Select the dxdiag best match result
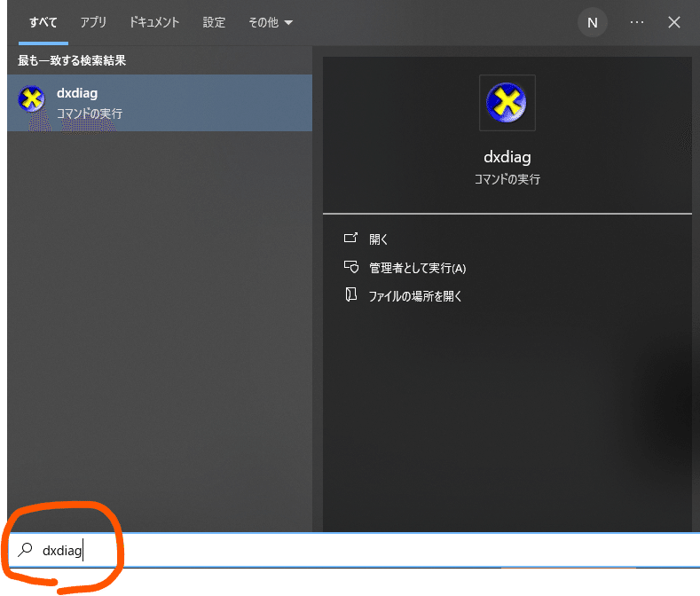Viewport: 700px width, 596px height. click(x=160, y=103)
